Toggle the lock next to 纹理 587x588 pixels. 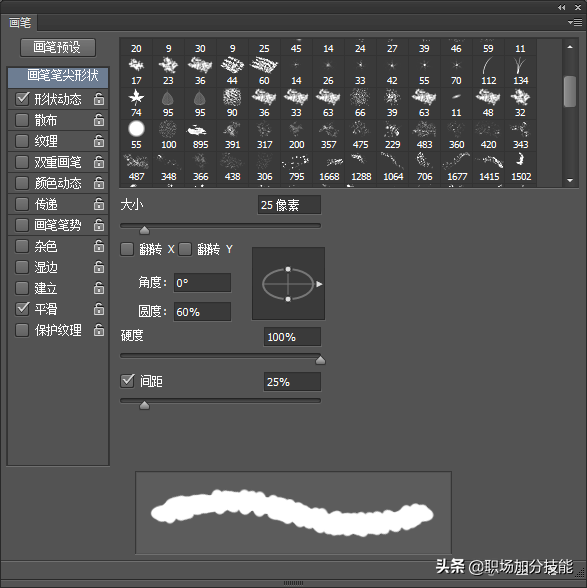point(99,141)
